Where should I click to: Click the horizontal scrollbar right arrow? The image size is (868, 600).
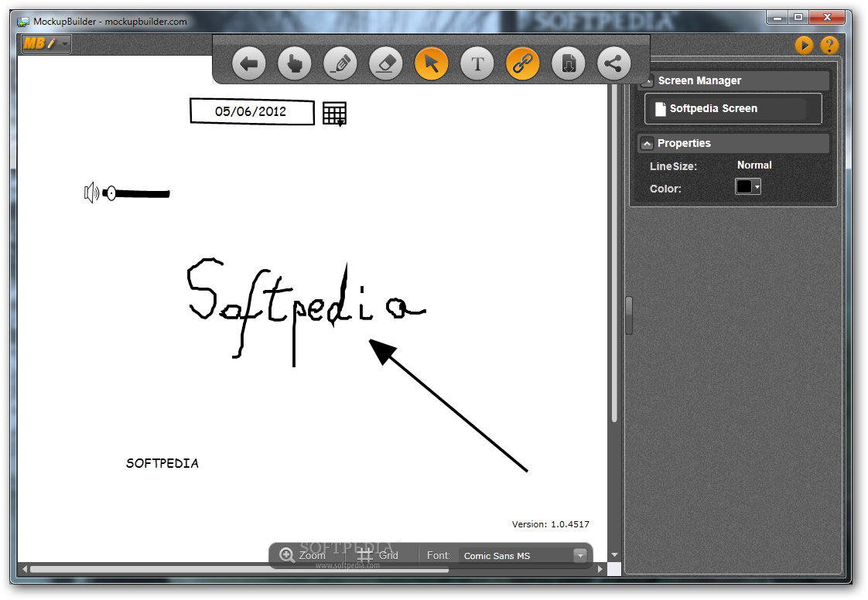(x=600, y=569)
